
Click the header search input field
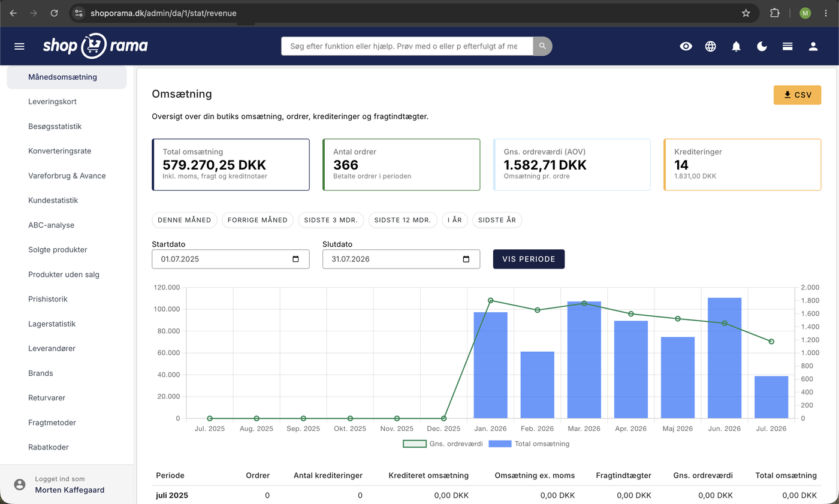point(407,46)
